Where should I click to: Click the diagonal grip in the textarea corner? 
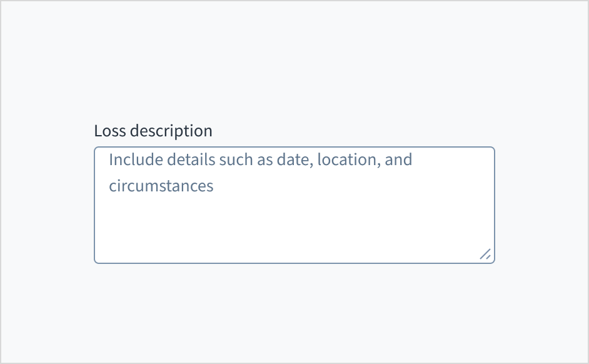tap(485, 253)
